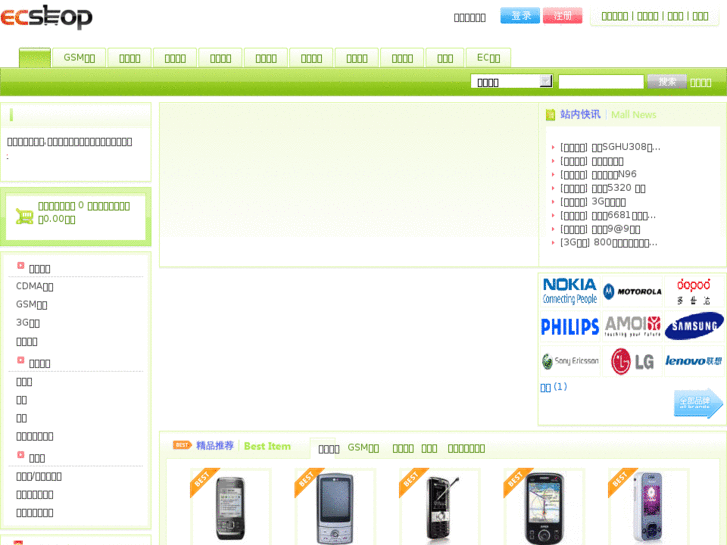
Task: Focus the search keyword input field
Action: [601, 82]
